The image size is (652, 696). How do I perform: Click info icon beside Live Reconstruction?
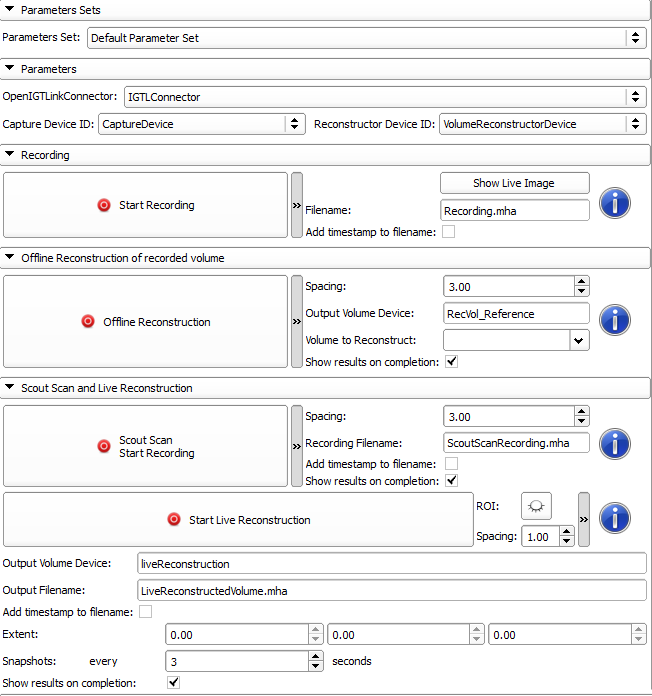click(614, 518)
